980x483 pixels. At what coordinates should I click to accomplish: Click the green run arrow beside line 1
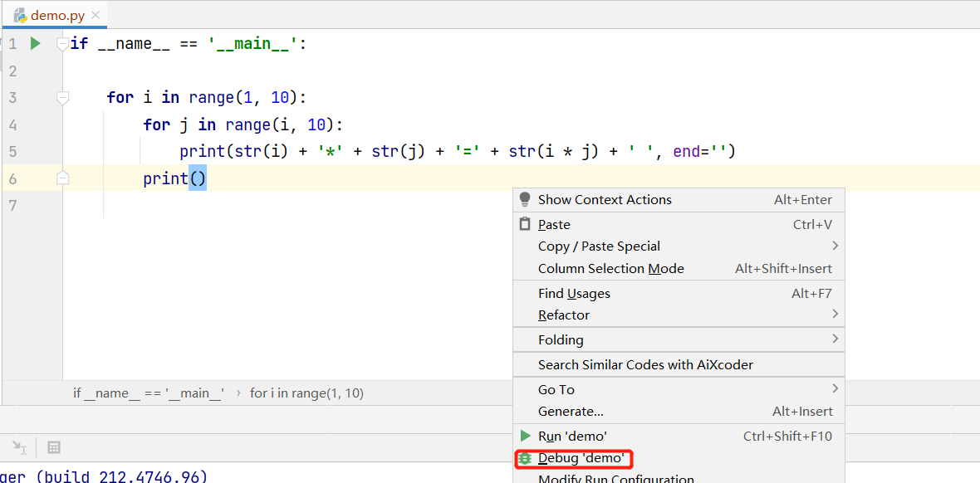35,43
